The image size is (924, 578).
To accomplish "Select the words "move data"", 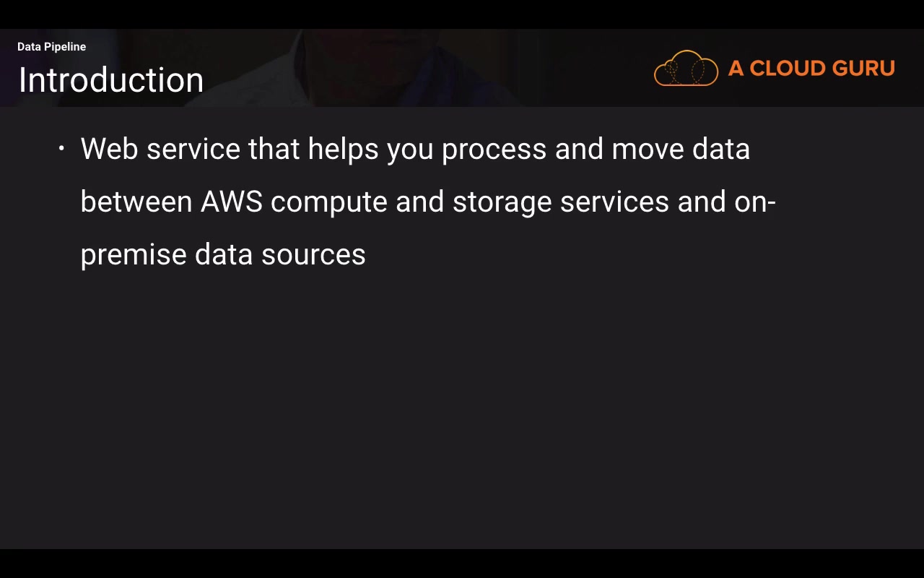I will 681,149.
